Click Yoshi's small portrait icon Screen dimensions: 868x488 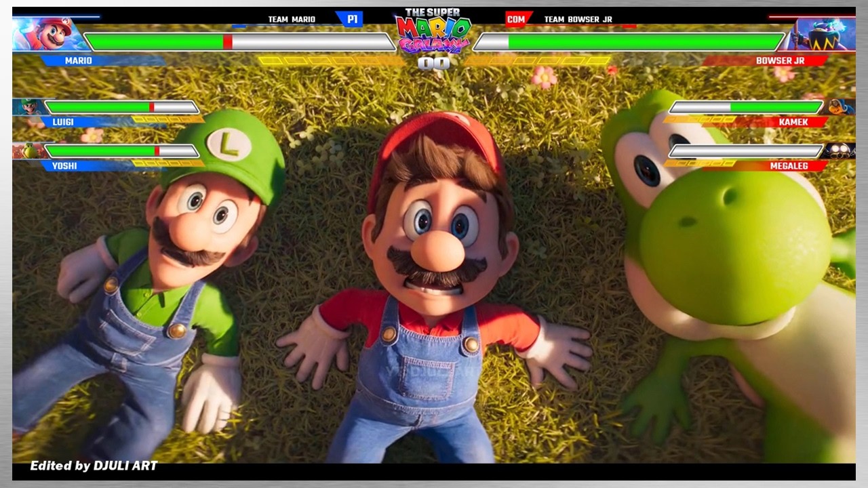tap(28, 150)
